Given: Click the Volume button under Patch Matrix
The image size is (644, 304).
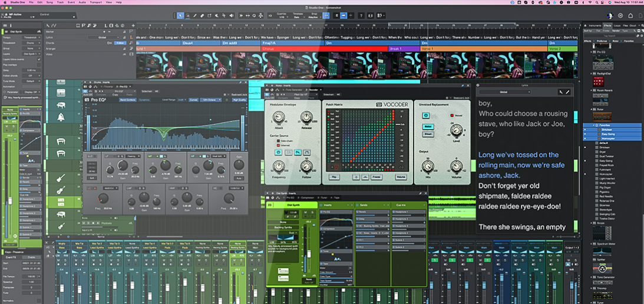Looking at the screenshot, I should pos(401,177).
